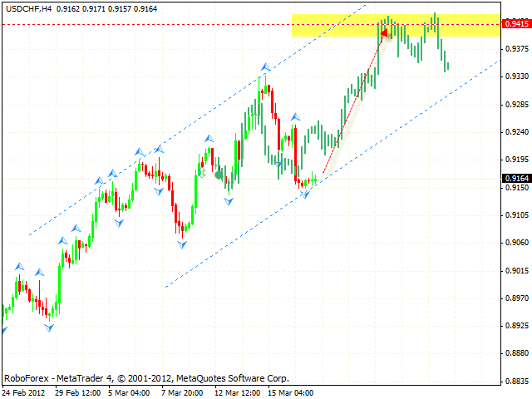The height and width of the screenshot is (399, 532).
Task: Select the 0.9415 price level label
Action: [x=515, y=24]
